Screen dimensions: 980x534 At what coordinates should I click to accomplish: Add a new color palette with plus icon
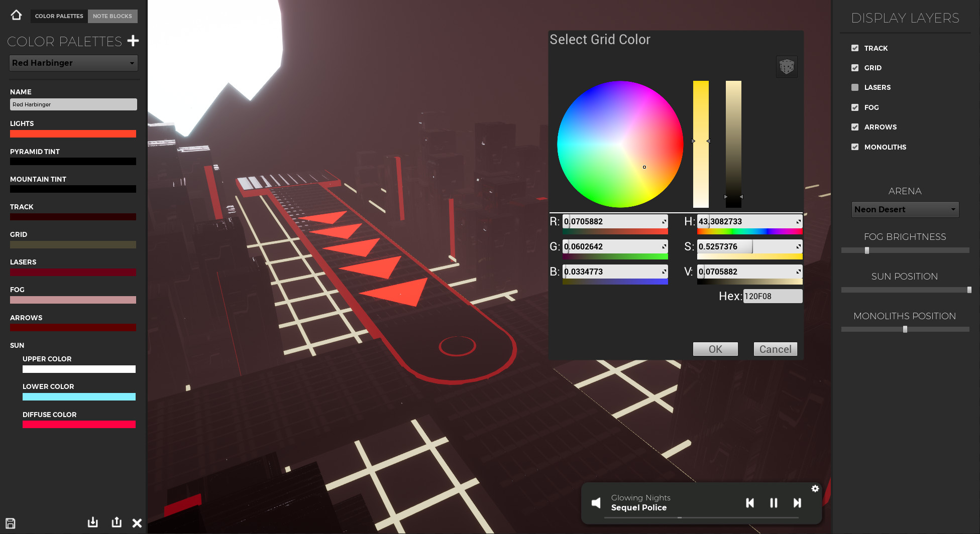[x=133, y=41]
